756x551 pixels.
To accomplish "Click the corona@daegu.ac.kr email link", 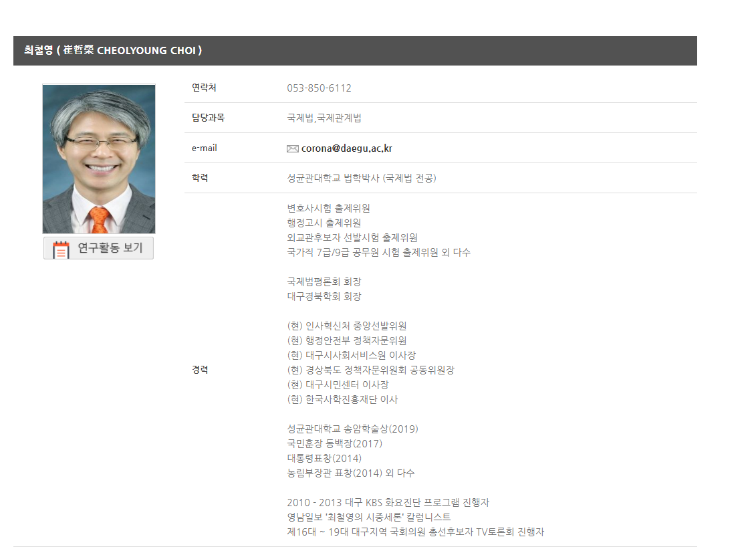I will tap(346, 148).
